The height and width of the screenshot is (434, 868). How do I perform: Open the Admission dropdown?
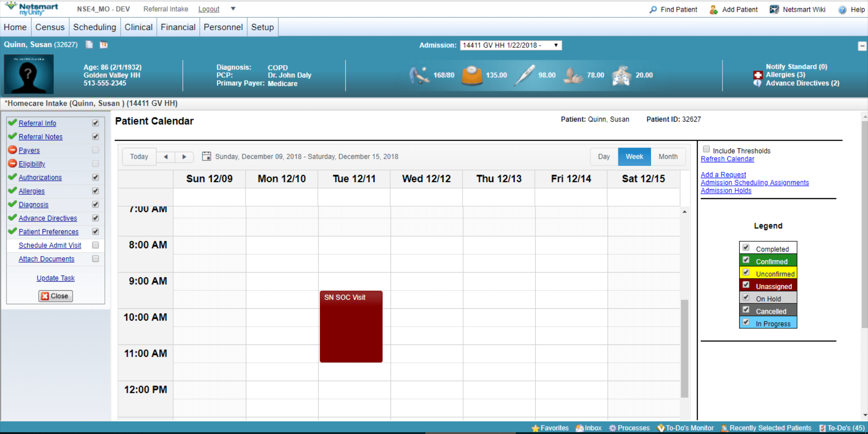tap(511, 45)
